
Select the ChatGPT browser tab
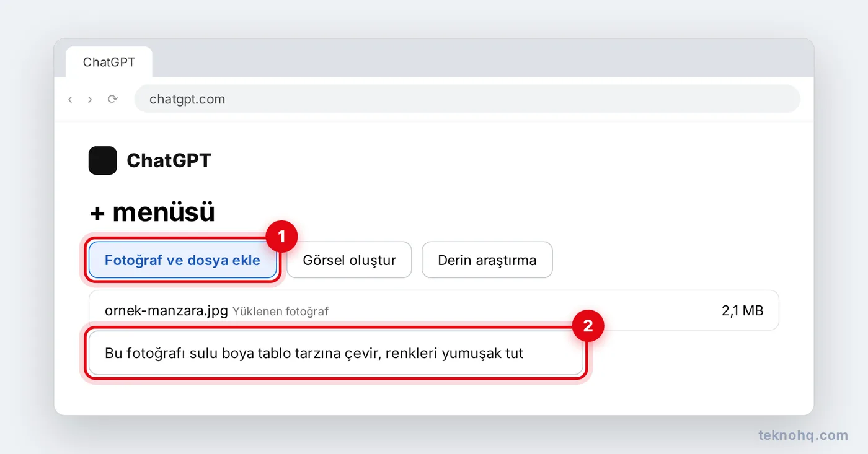[109, 62]
